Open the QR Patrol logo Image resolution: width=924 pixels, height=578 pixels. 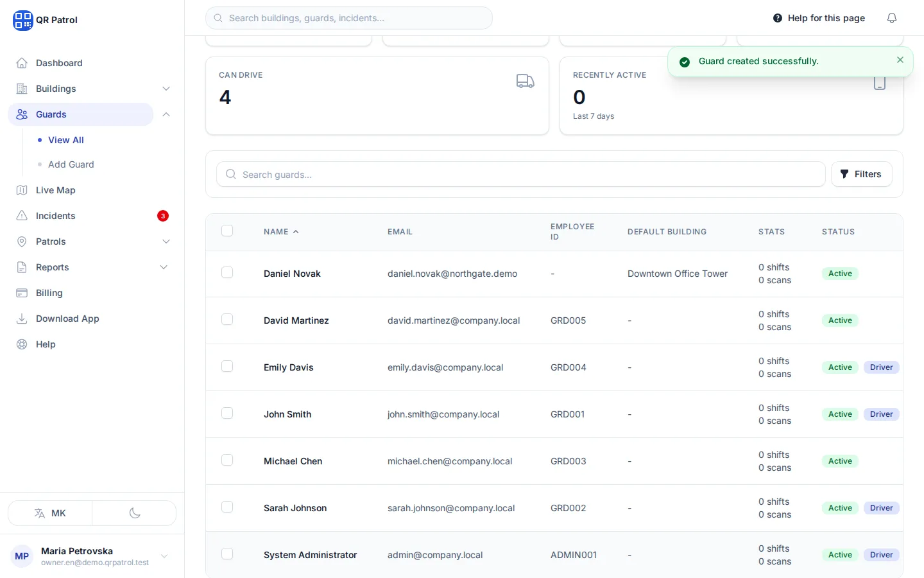[45, 20]
